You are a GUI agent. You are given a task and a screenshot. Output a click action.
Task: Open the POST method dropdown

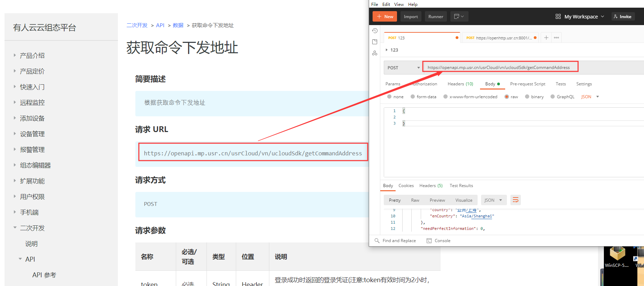[403, 68]
